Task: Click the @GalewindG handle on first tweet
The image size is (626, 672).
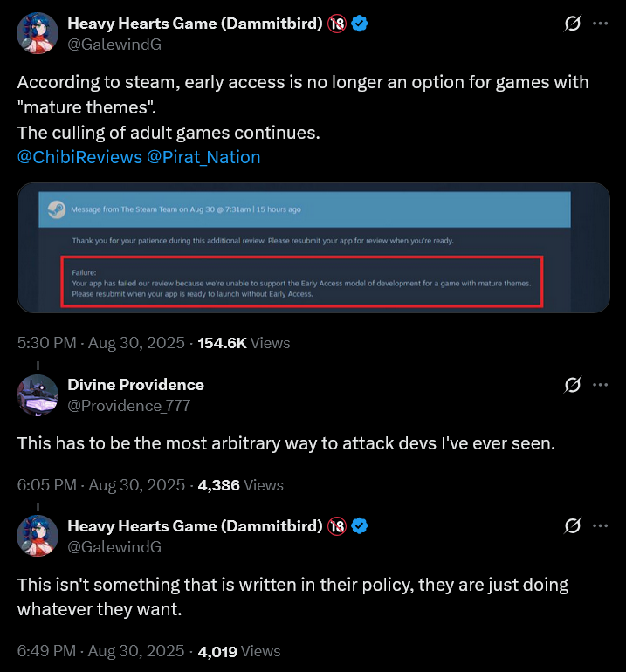Action: coord(114,45)
